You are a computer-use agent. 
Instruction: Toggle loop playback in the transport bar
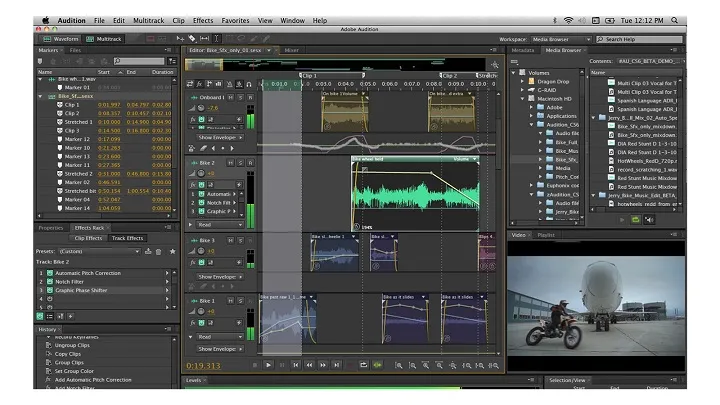click(x=363, y=365)
